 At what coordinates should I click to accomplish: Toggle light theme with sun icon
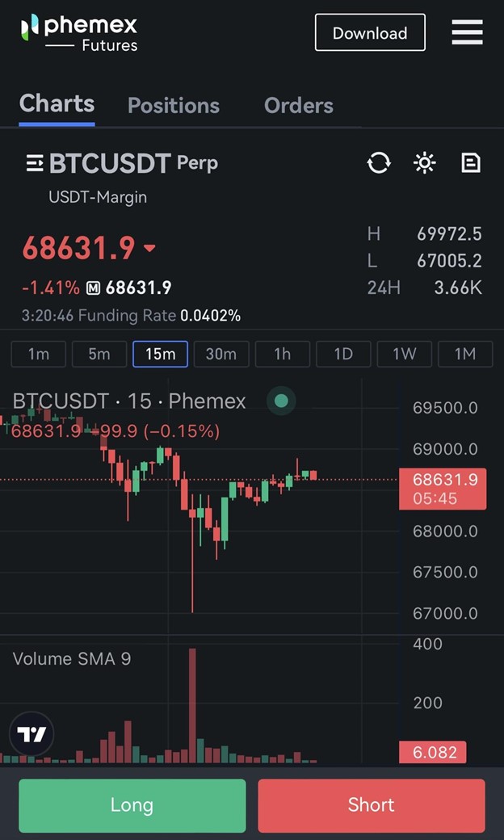425,162
